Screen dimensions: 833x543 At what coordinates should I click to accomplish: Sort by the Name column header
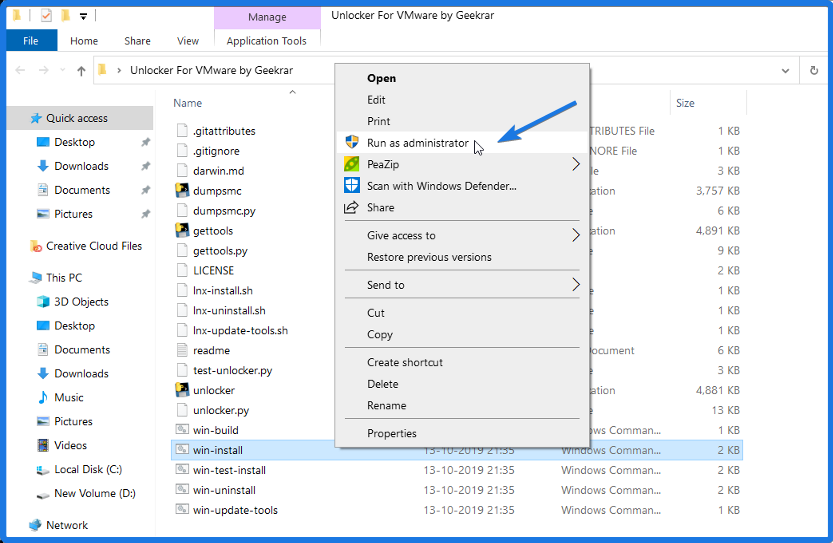[188, 103]
